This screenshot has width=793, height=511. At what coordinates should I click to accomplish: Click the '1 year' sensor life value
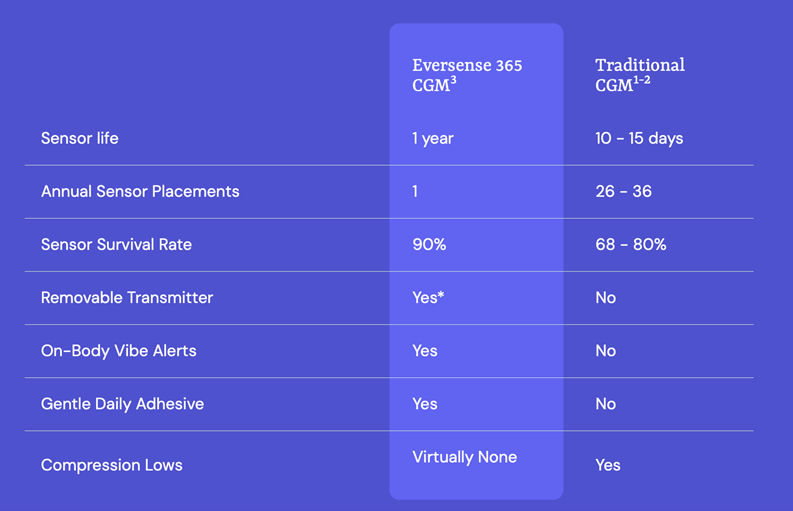tap(433, 138)
